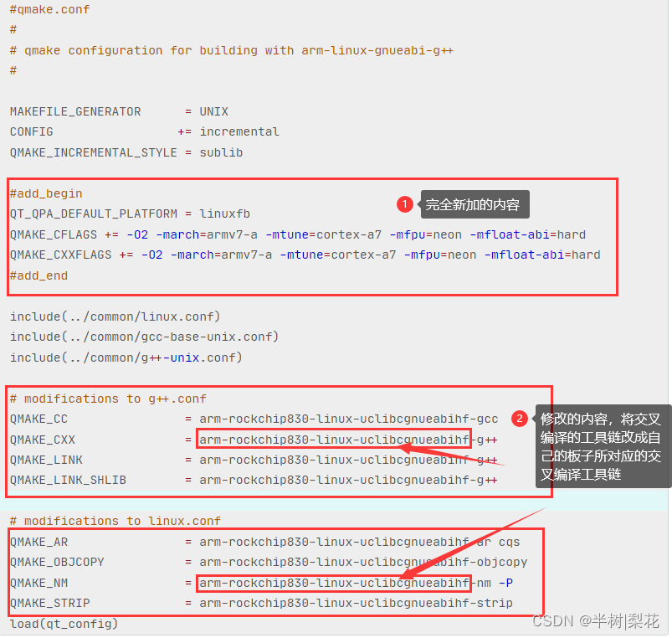Click the QMAKE_NM toolchain prefix value

(x=334, y=583)
